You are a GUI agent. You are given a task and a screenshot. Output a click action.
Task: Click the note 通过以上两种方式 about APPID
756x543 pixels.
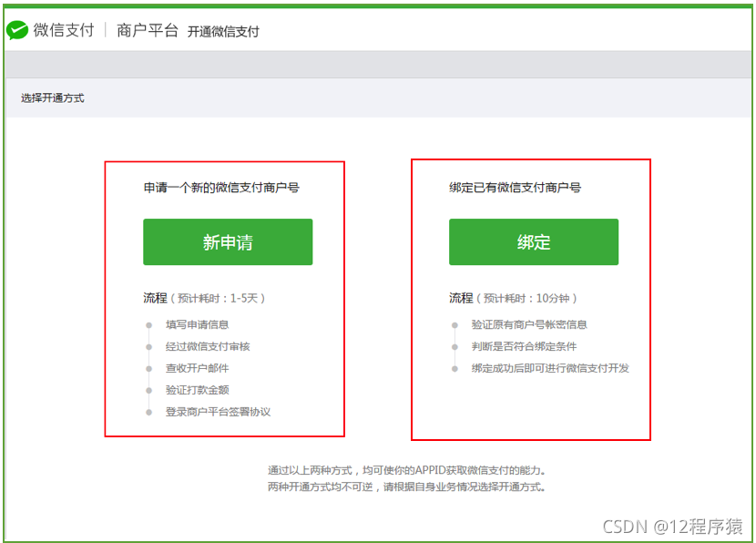(x=407, y=470)
